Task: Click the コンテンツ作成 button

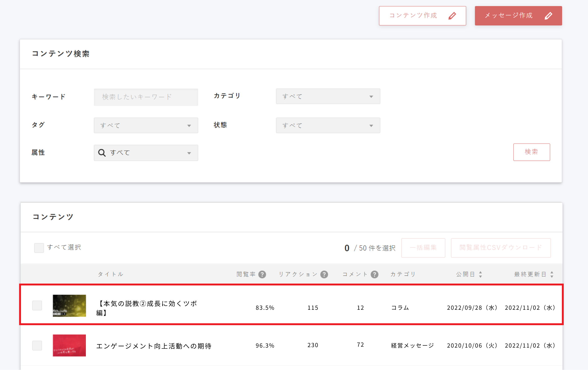Action: [422, 16]
